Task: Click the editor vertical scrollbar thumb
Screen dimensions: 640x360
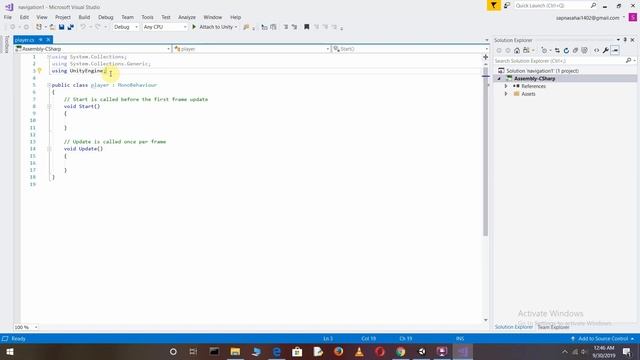Action: point(485,151)
